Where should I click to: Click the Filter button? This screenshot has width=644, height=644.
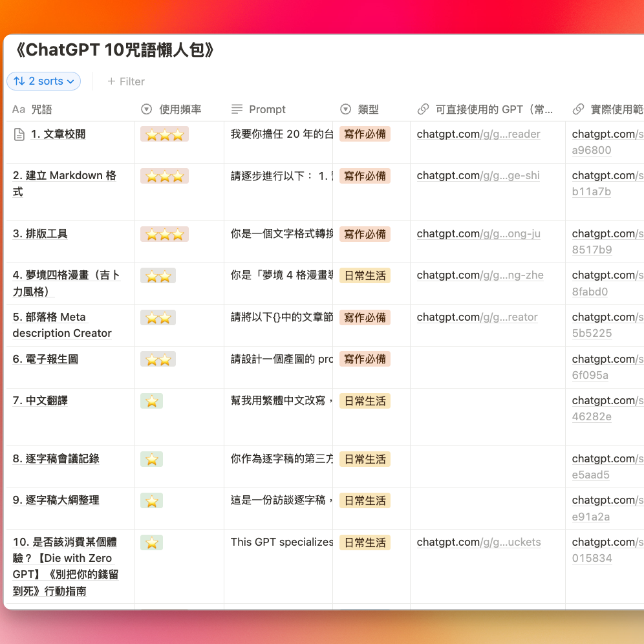tap(126, 81)
